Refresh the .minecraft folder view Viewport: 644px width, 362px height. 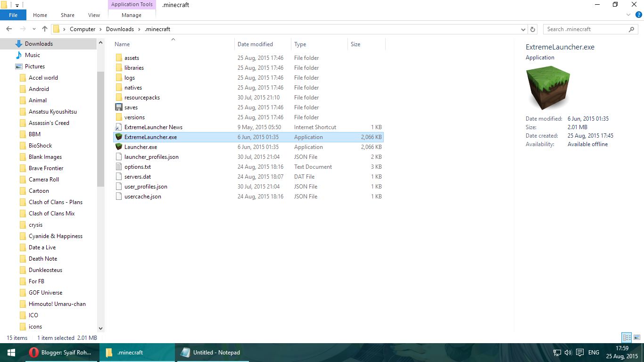click(533, 29)
